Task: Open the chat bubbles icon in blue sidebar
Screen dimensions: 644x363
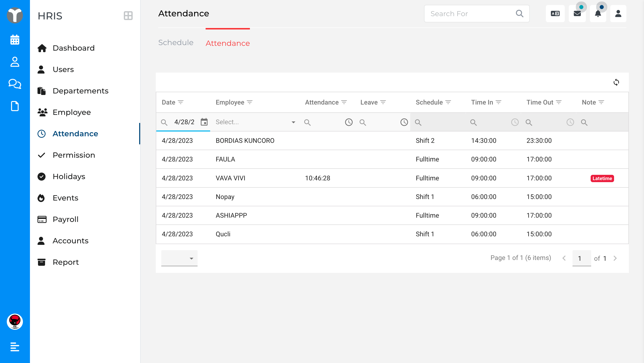Action: click(x=15, y=84)
